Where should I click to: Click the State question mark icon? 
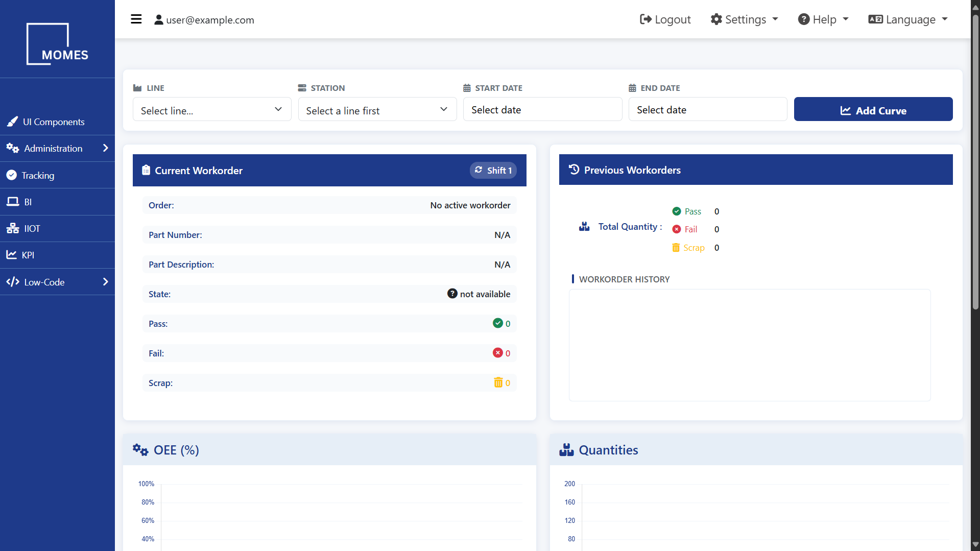click(452, 294)
